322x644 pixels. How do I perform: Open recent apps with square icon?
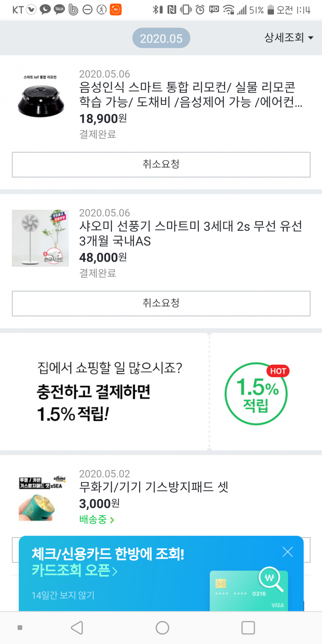coord(248,627)
